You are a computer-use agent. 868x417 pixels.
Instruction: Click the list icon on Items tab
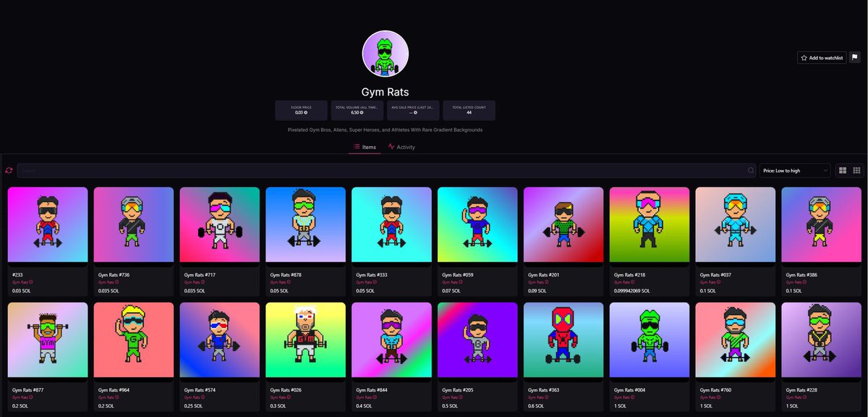click(357, 147)
